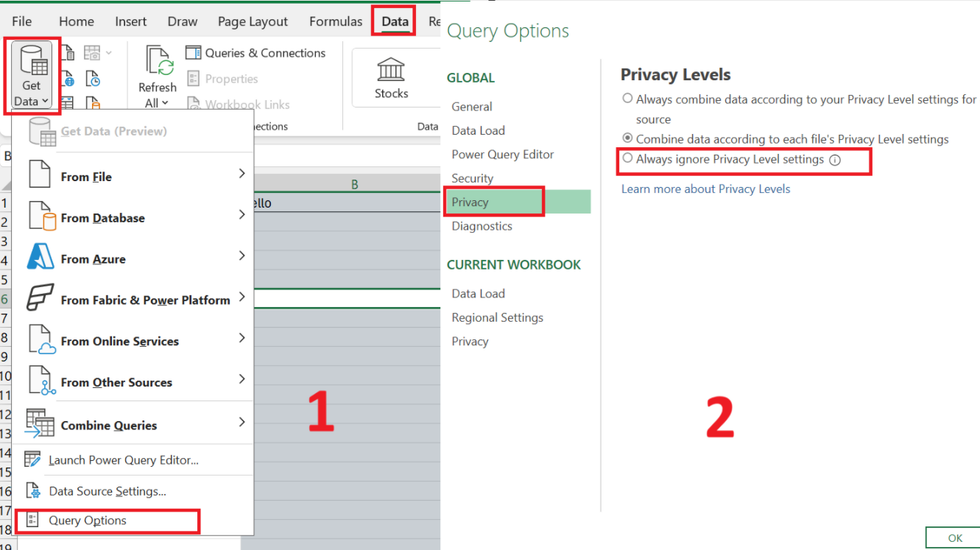Switch to the Formulas ribbon tab

[336, 21]
